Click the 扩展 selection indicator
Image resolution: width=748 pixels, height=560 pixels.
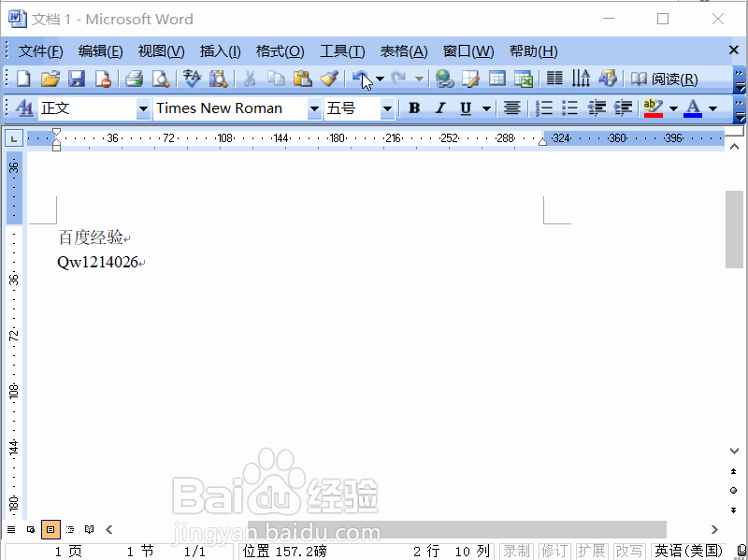[592, 551]
